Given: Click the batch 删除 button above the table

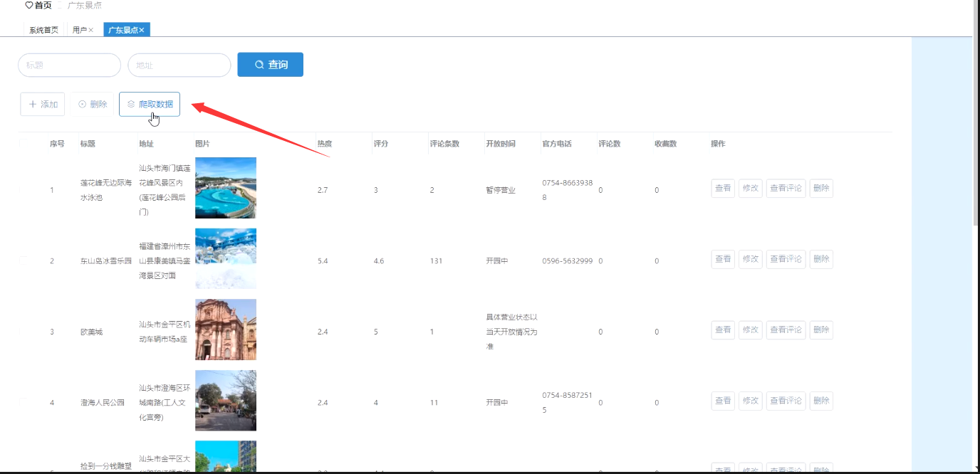Looking at the screenshot, I should coord(92,104).
